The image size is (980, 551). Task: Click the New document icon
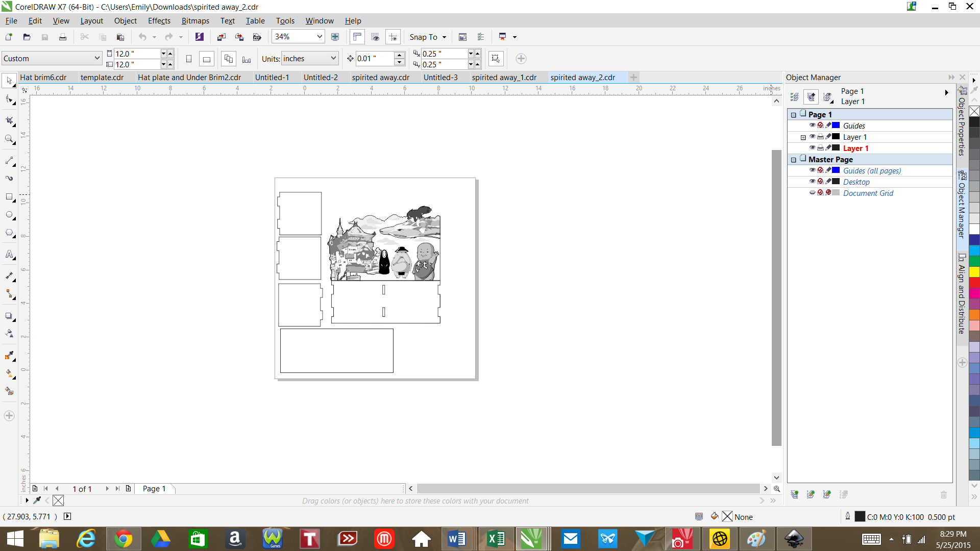tap(9, 37)
